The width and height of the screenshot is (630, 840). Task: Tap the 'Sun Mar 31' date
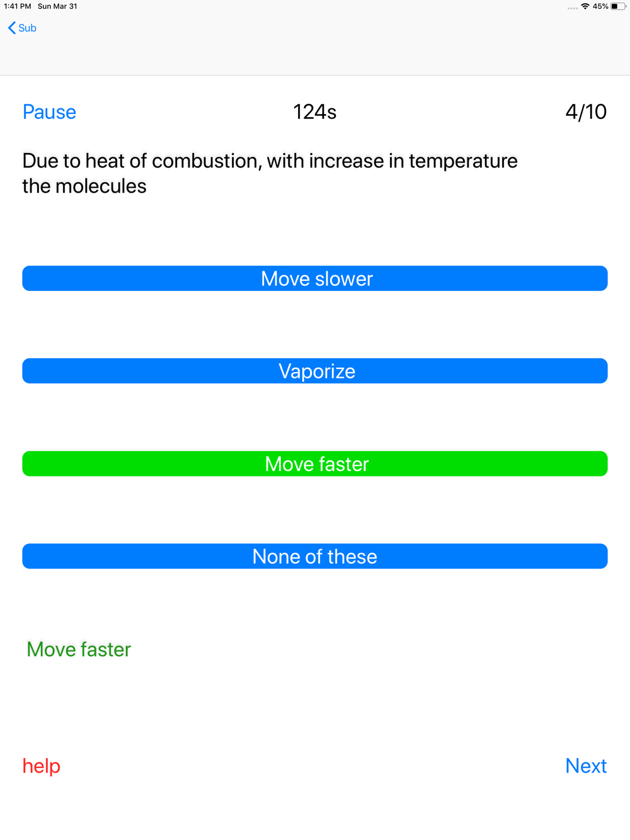tap(57, 6)
